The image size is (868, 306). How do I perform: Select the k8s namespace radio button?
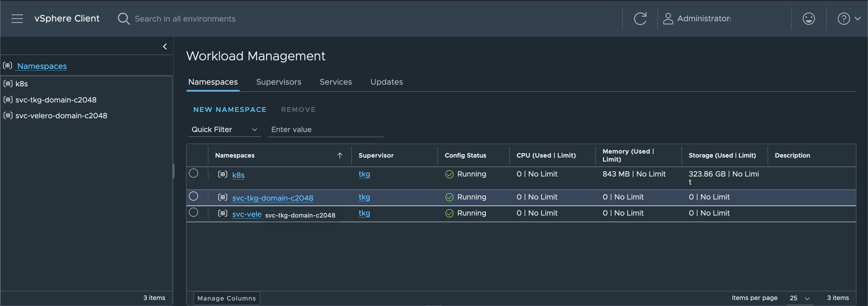pos(193,173)
